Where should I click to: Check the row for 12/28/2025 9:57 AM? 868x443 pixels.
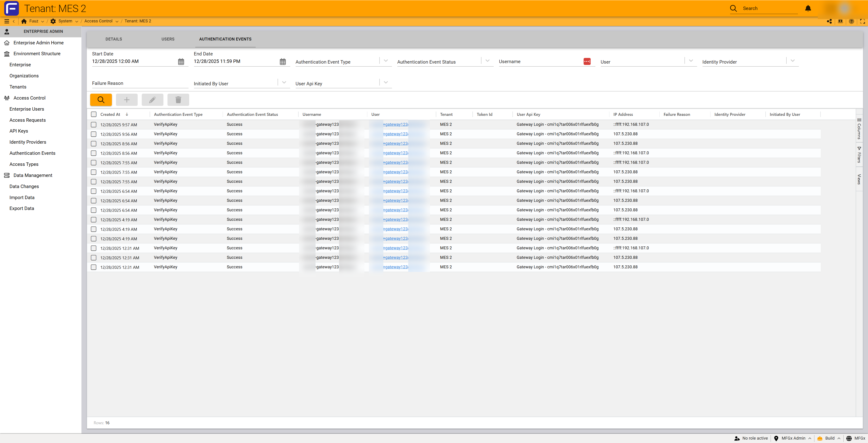(x=94, y=124)
